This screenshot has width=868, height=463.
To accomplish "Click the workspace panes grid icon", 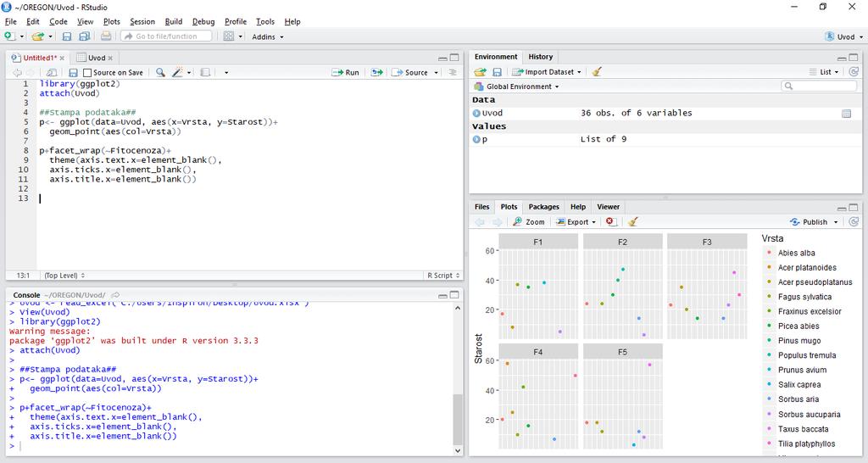I will [229, 36].
